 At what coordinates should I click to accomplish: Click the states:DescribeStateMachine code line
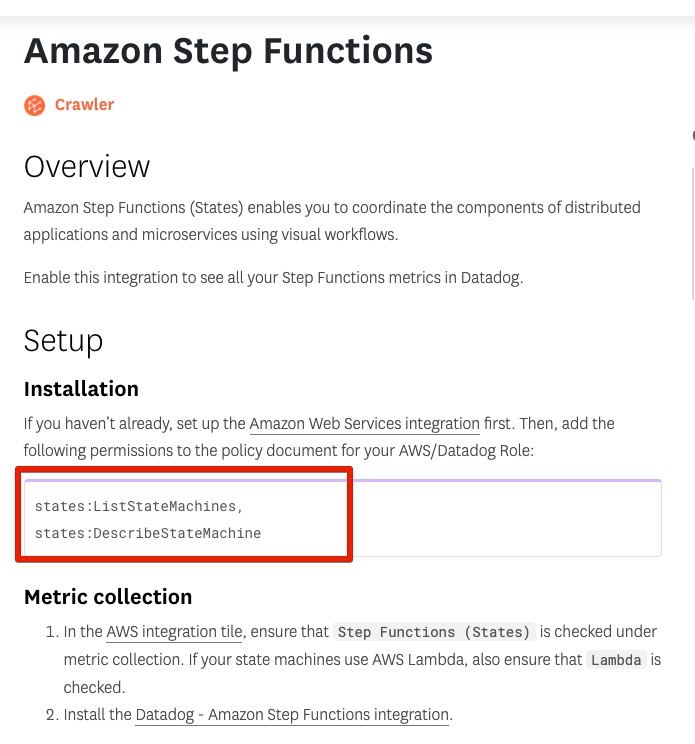pos(148,533)
